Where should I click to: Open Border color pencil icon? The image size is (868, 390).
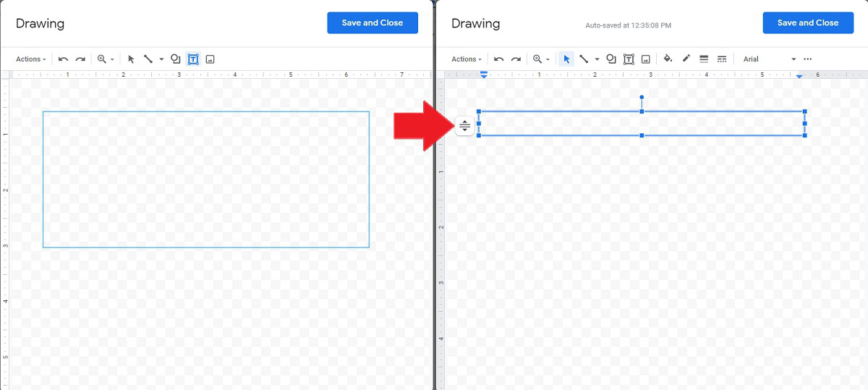[686, 59]
